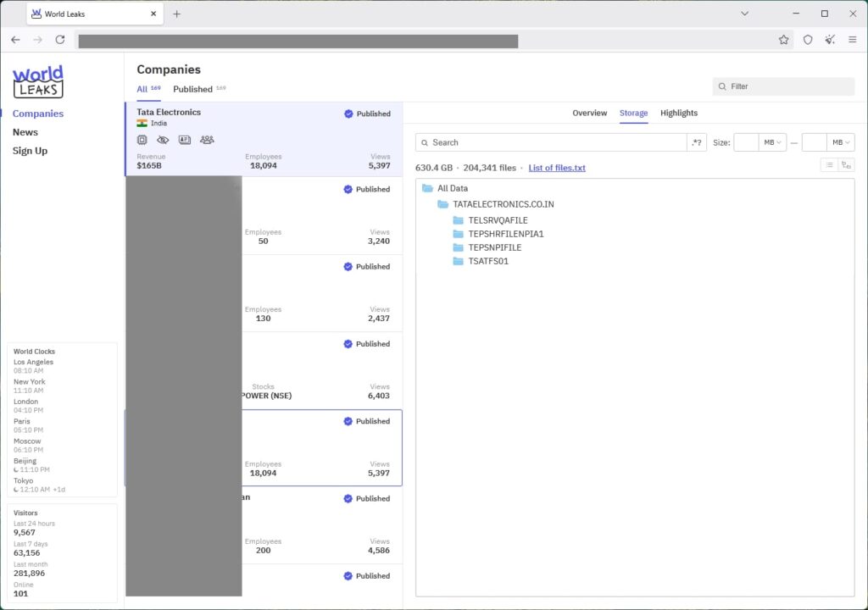Open Companies in the sidebar
This screenshot has height=610, width=868.
(x=38, y=114)
